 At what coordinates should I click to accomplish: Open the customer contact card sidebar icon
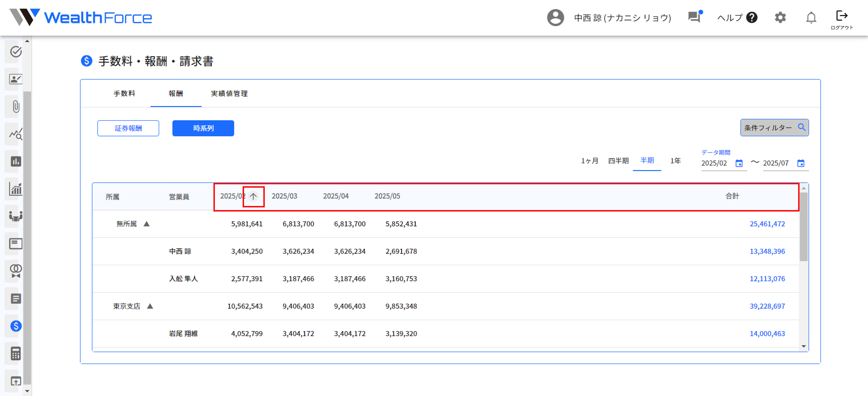[16, 79]
